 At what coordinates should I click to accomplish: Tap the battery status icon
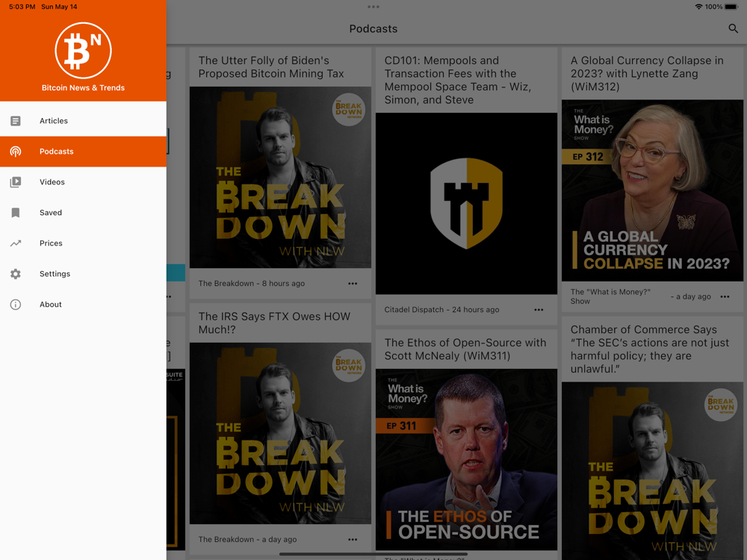tap(731, 7)
